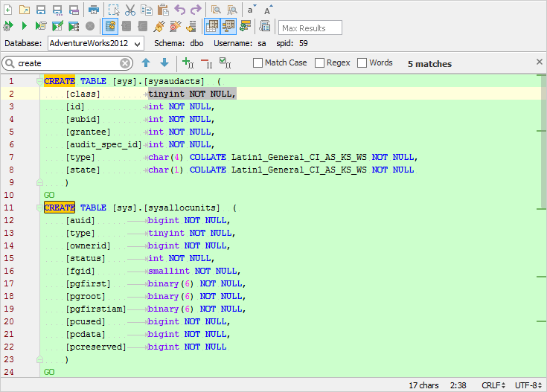Click the highlighted CREATE on line 11
Viewport: 547px width, 392px height.
pyautogui.click(x=60, y=208)
